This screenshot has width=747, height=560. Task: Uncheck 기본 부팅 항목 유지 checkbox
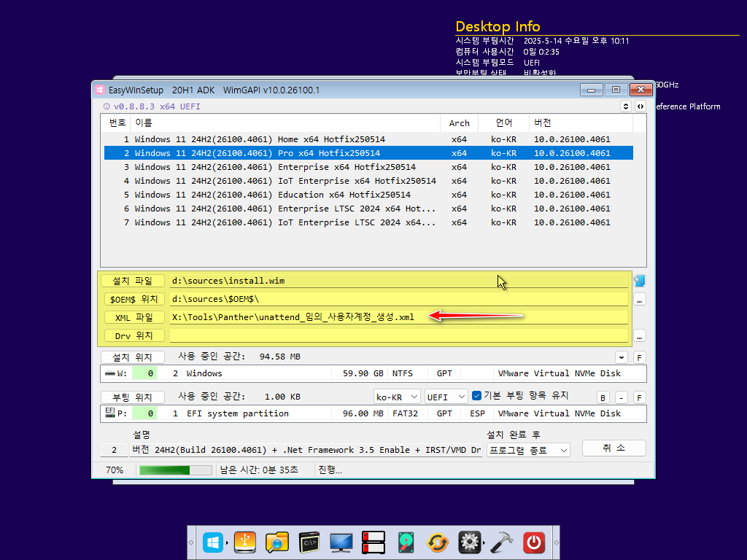(x=476, y=396)
